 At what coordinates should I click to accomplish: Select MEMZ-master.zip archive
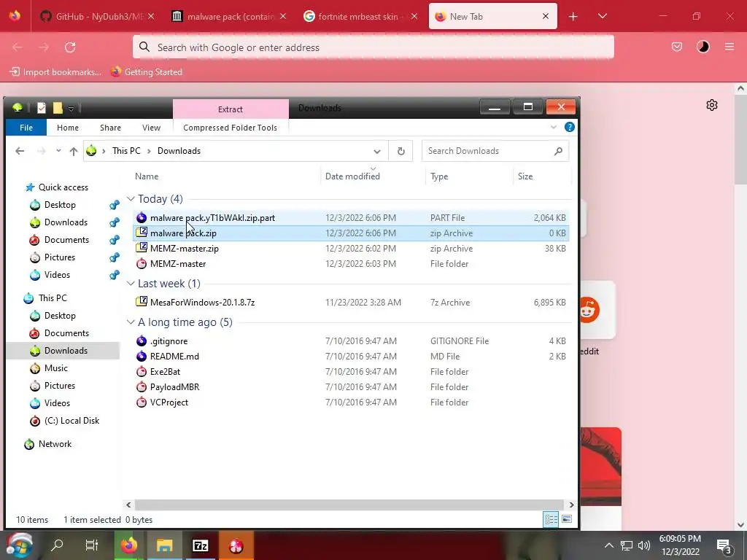pyautogui.click(x=351, y=249)
